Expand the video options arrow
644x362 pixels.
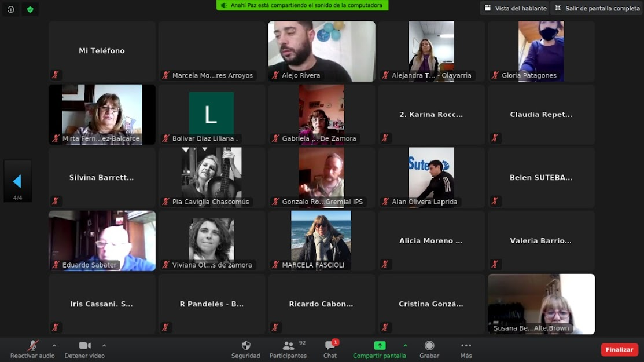coord(104,346)
